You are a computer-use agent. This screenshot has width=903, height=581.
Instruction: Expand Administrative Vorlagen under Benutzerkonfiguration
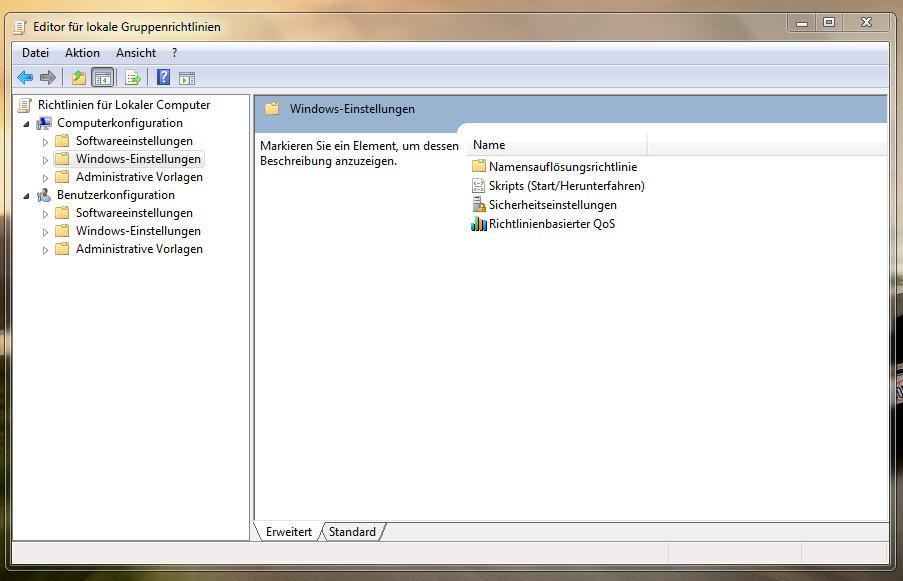[x=45, y=250]
